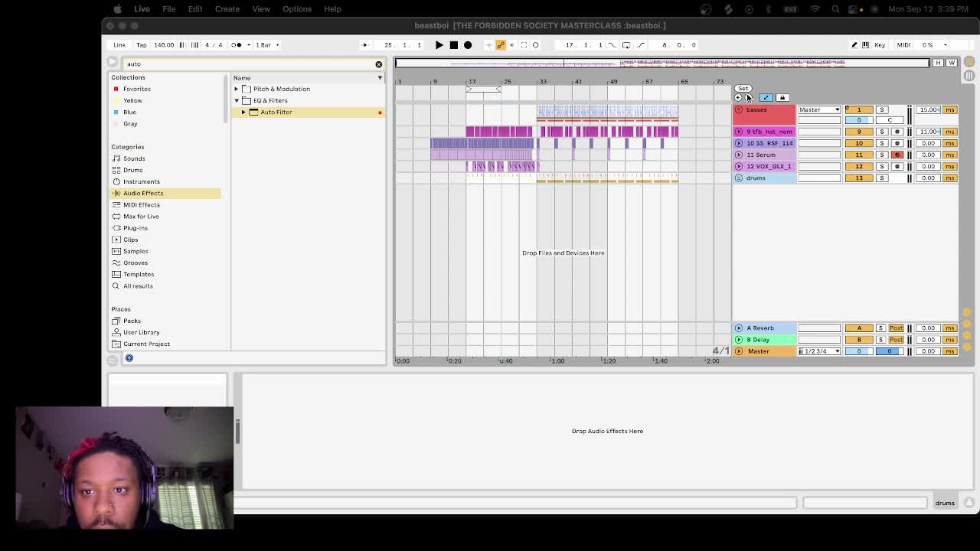Toggle the Follow playback button
This screenshot has width=980, height=551.
[x=364, y=45]
